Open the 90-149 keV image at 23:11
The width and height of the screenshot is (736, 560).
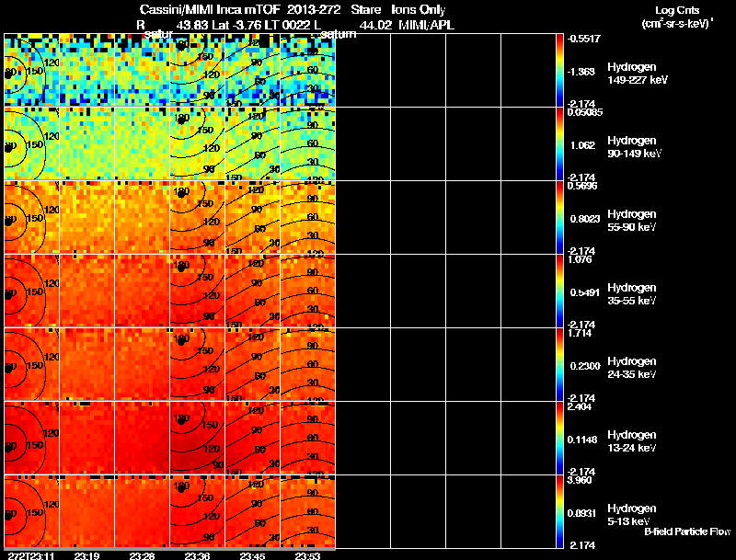click(x=31, y=143)
